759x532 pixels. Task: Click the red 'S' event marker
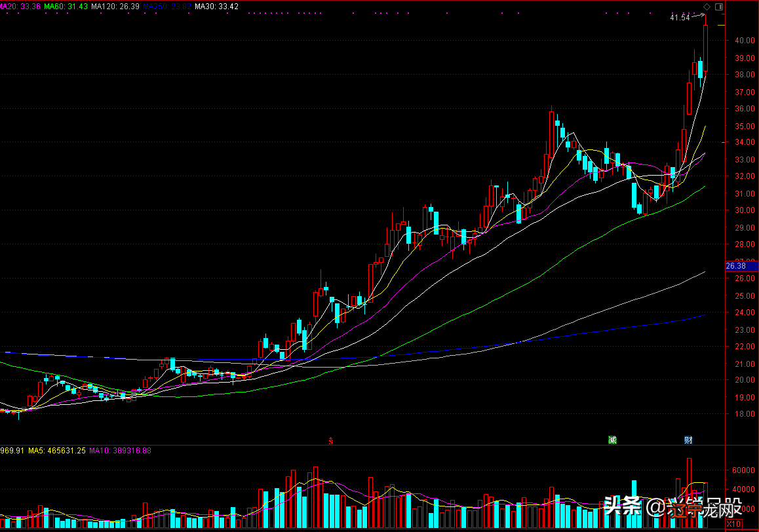(x=332, y=440)
